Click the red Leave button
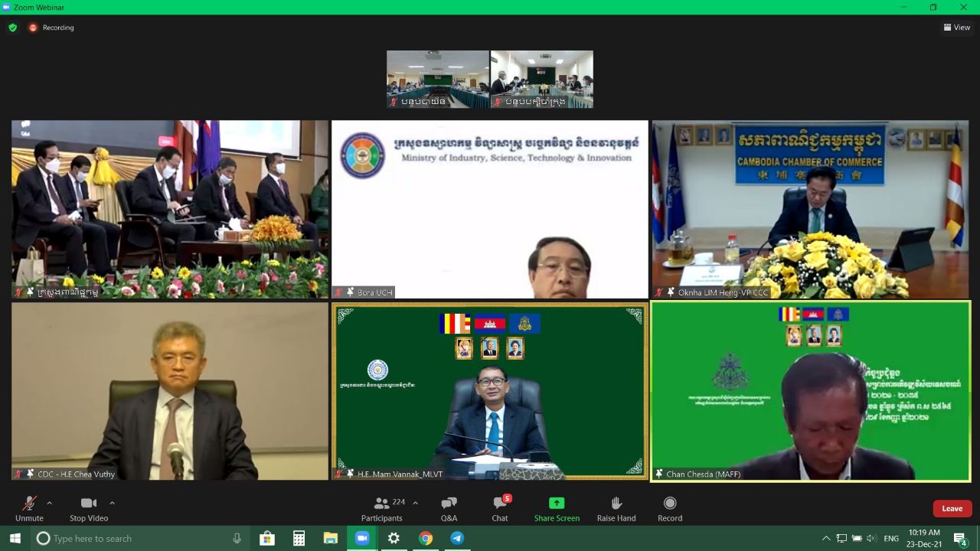 (x=952, y=508)
